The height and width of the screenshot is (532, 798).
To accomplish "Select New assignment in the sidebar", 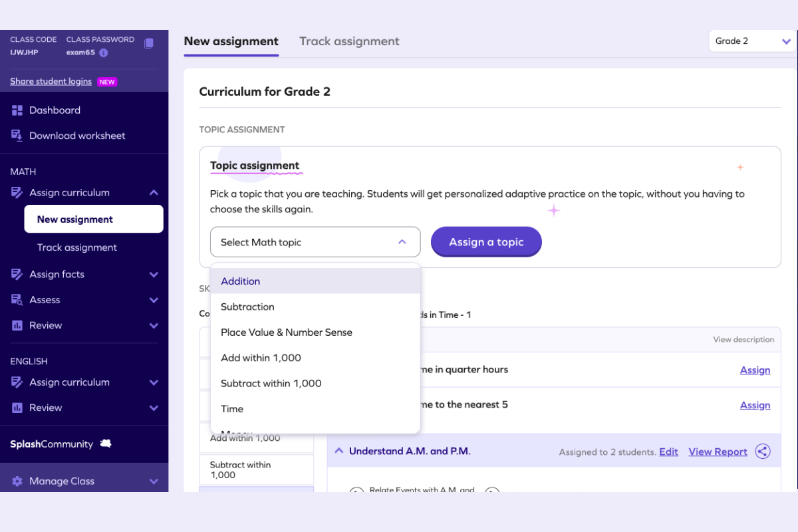I will [x=94, y=219].
